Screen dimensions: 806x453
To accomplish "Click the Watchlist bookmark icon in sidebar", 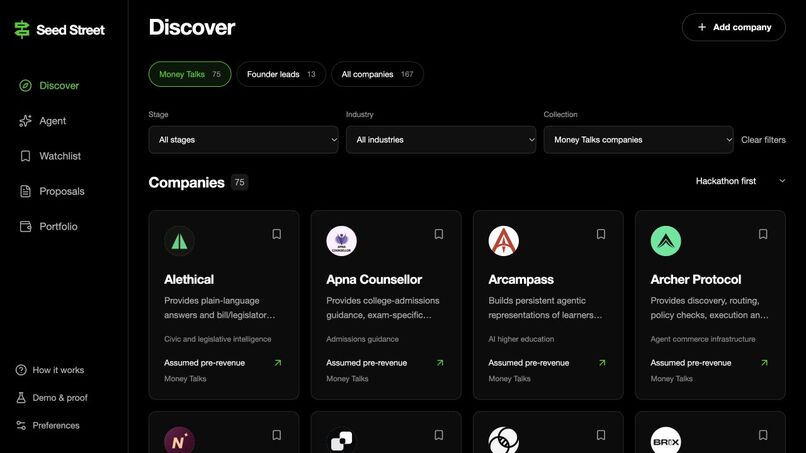I will (25, 156).
